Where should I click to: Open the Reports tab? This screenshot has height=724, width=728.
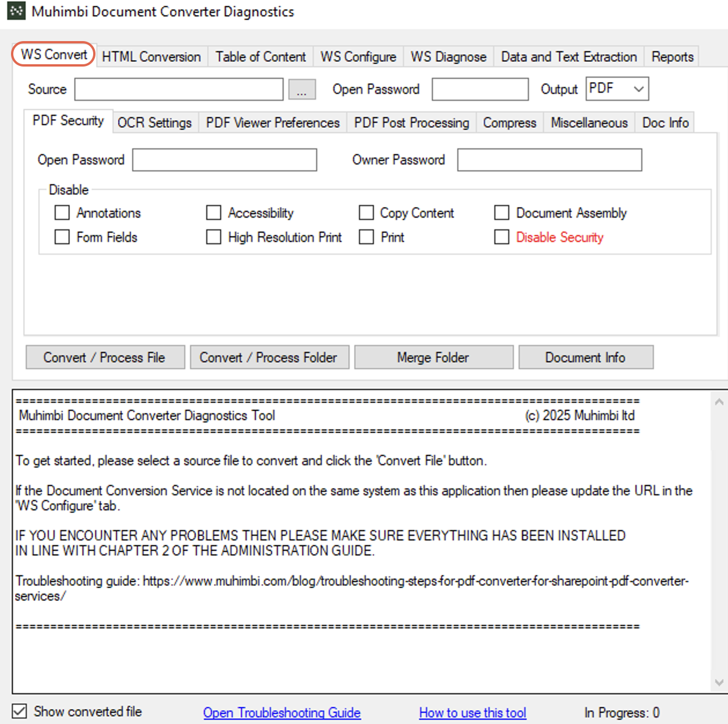pyautogui.click(x=671, y=56)
